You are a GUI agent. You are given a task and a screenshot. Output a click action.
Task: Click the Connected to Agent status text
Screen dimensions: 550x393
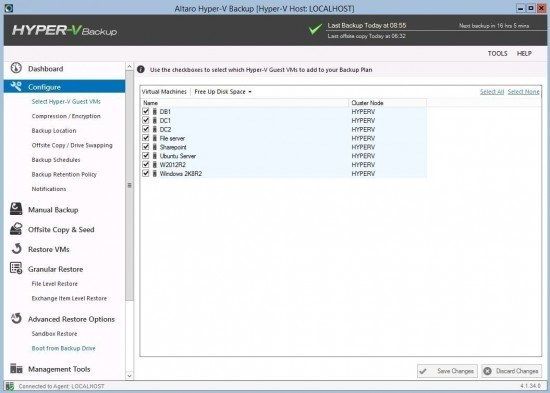click(x=61, y=386)
